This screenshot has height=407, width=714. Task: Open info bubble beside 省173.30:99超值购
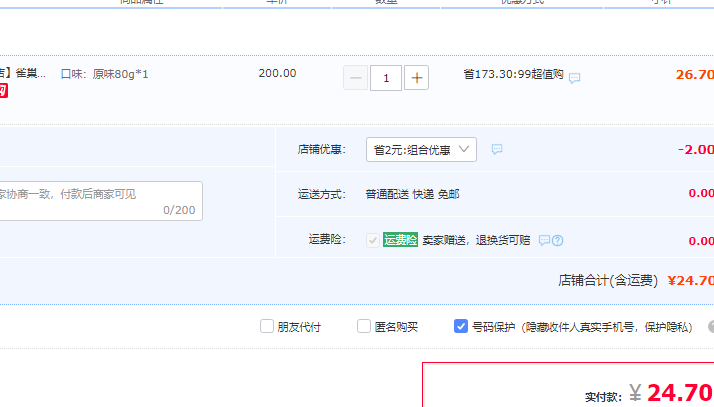point(575,78)
